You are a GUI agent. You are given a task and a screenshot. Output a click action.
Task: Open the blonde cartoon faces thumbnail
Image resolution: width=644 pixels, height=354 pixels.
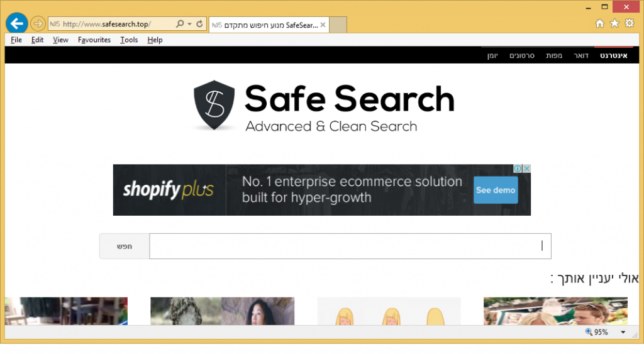(389, 311)
